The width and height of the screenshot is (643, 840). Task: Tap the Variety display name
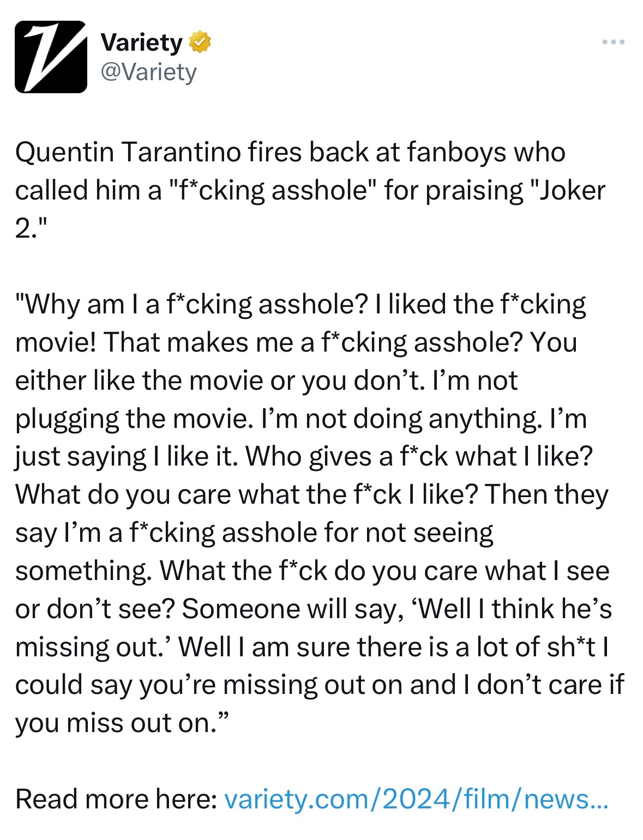[142, 43]
